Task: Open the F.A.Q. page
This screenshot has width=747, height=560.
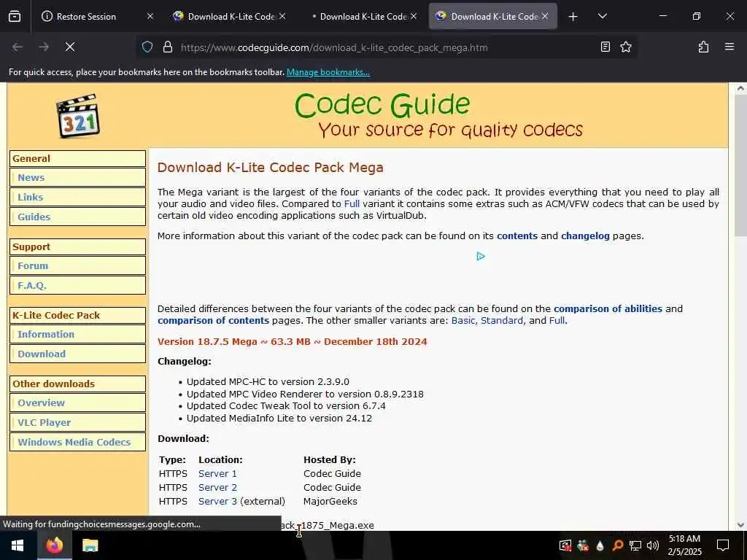Action: 32,286
